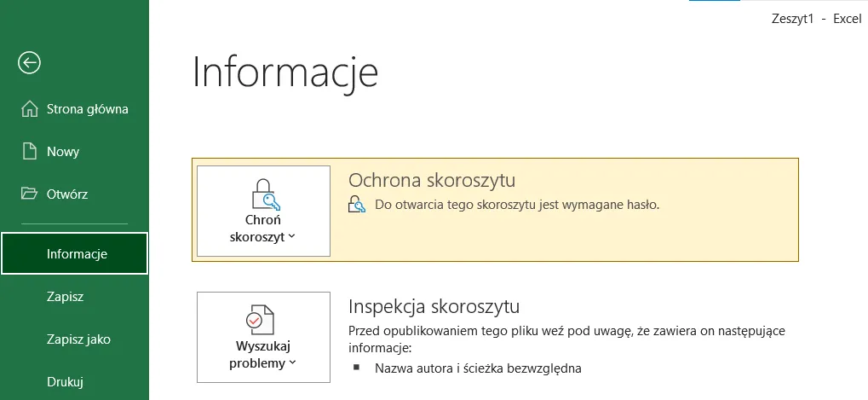The image size is (868, 400).
Task: Expand the Chroń skoroszyt dropdown arrow
Action: point(292,237)
